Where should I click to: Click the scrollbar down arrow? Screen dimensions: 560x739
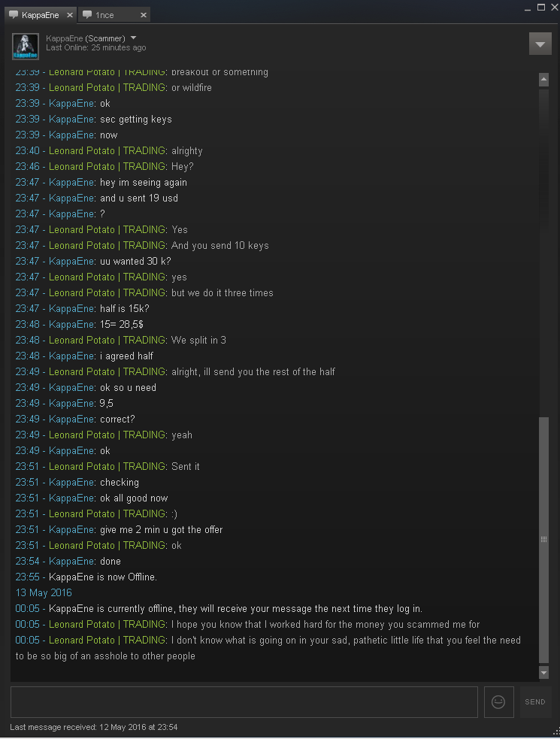pyautogui.click(x=543, y=673)
